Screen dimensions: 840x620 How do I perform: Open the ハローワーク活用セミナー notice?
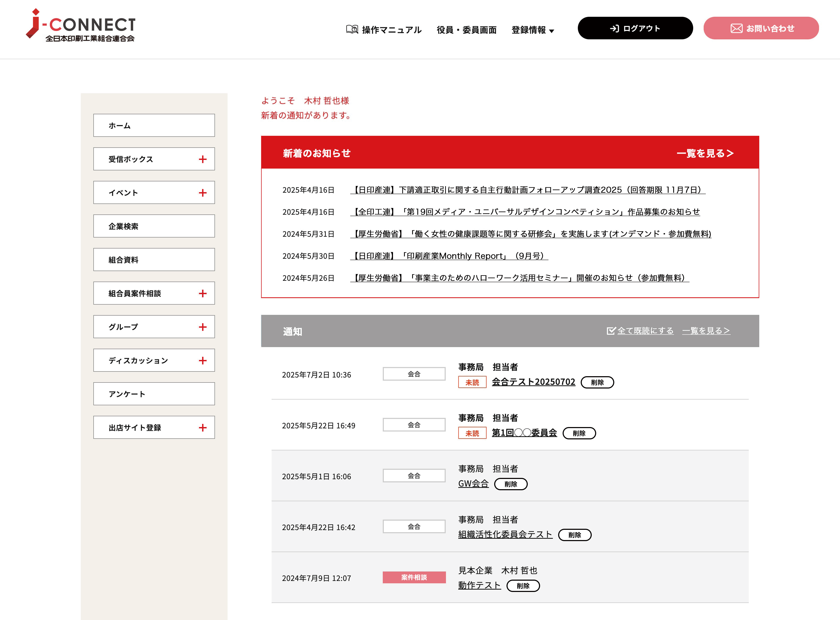519,278
